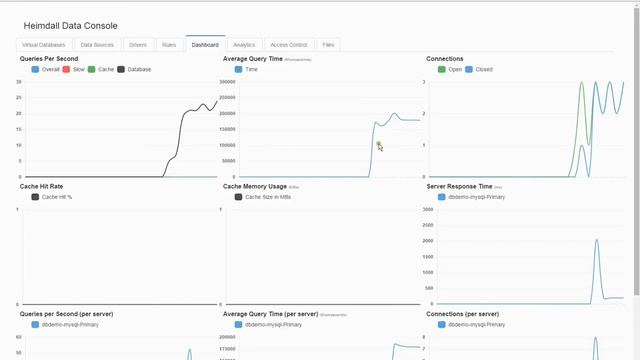Hide the Cache series in Queries Per Second

[101, 69]
